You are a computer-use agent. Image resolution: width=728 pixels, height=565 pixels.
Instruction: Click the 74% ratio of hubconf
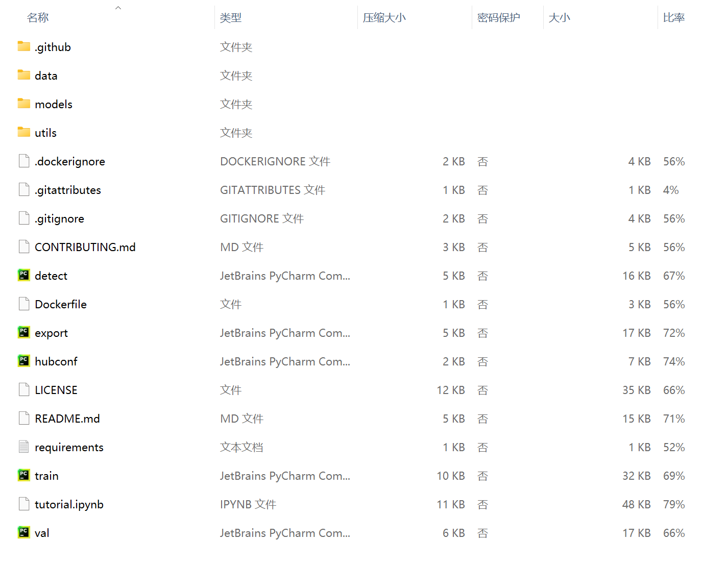pos(674,361)
